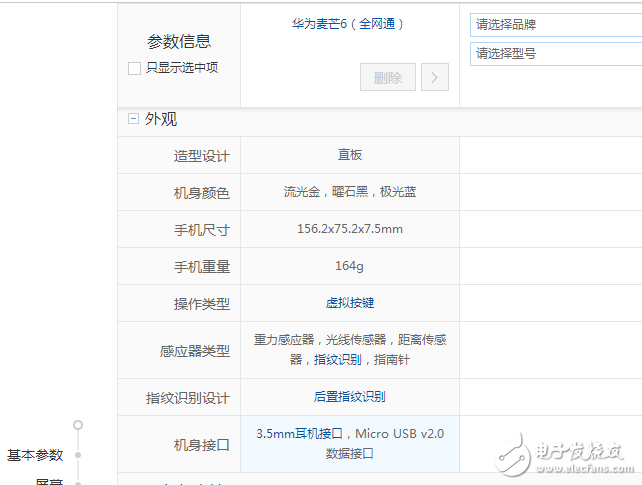Open the 后置指纹识别 link
642x485 pixels.
[x=350, y=397]
